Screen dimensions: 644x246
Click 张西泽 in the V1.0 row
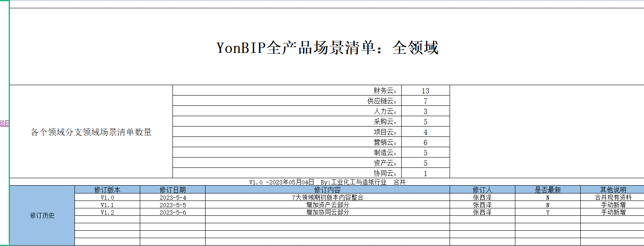(483, 198)
